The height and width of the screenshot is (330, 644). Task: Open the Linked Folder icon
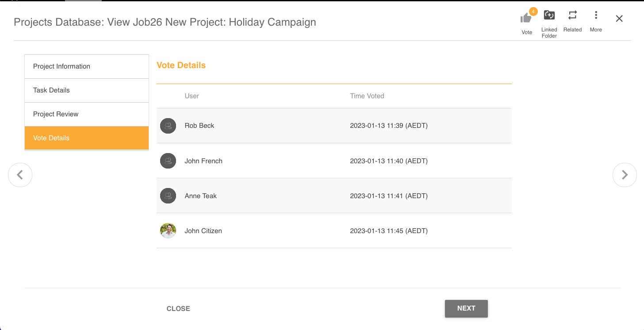(549, 15)
